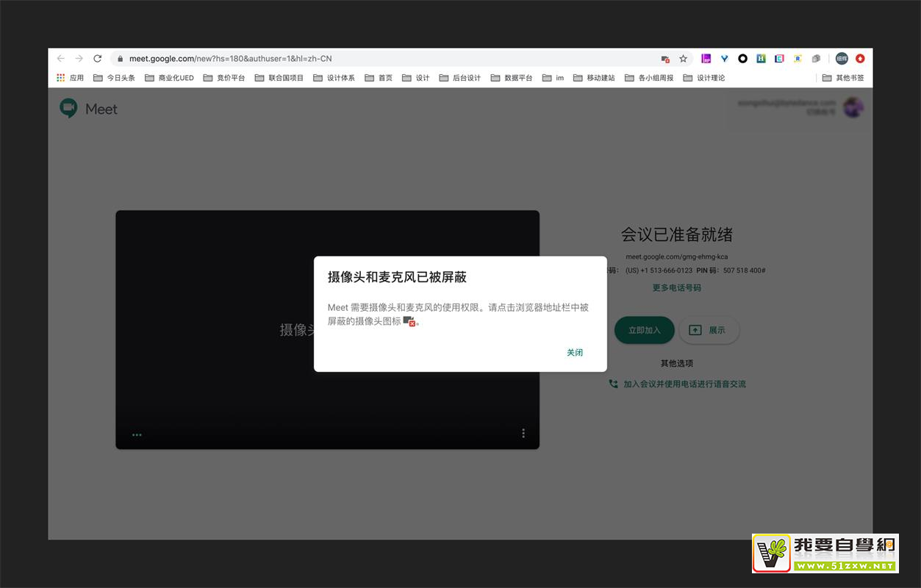Reload the Meet page

97,59
